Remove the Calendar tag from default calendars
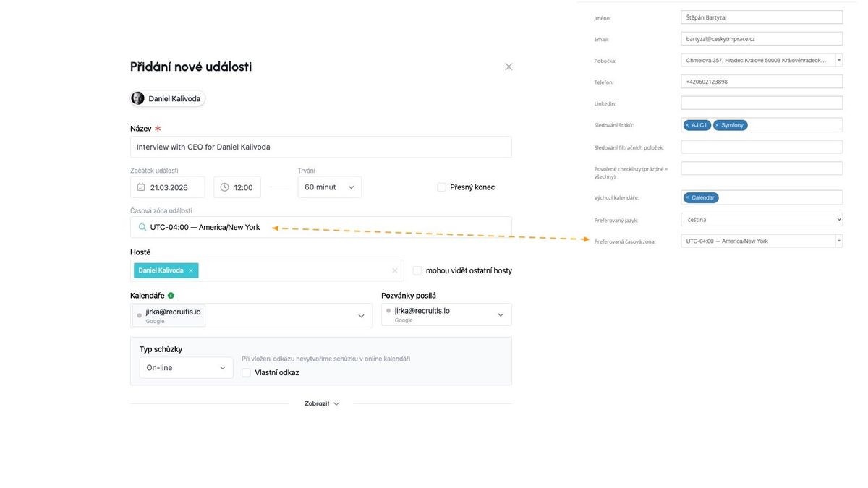The height and width of the screenshot is (488, 868). click(687, 197)
